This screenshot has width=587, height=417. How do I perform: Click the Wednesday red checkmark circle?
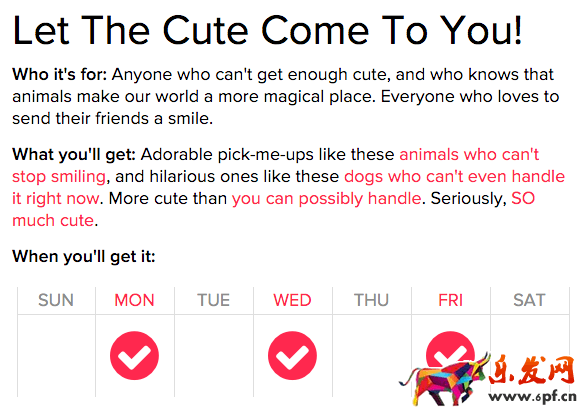pos(292,355)
